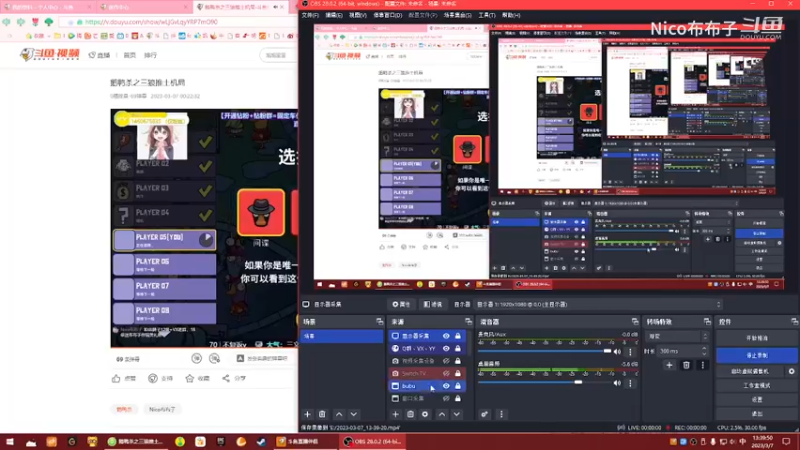Click Douyu search field in page header
Screen dimensions: 800x450
[279, 55]
